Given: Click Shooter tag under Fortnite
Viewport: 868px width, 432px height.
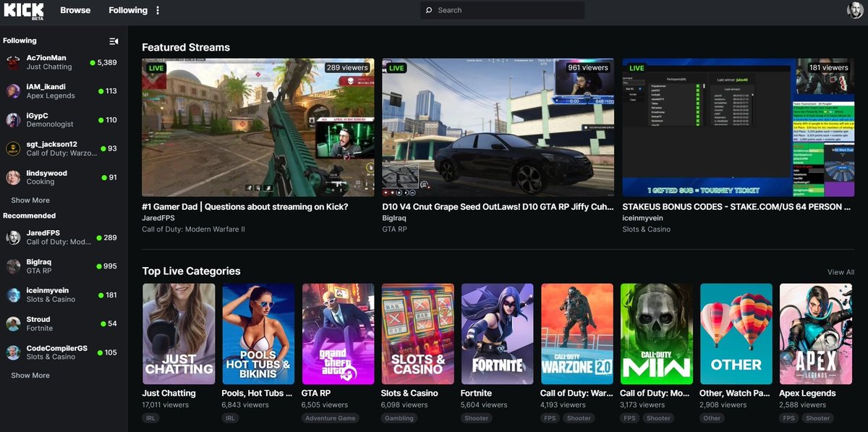Looking at the screenshot, I should click(x=477, y=418).
